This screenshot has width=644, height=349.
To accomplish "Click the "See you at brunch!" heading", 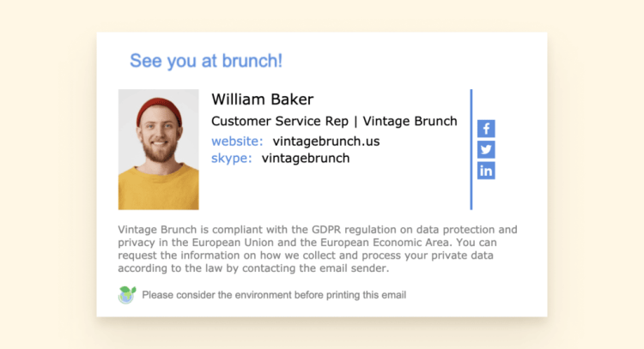I will [206, 61].
